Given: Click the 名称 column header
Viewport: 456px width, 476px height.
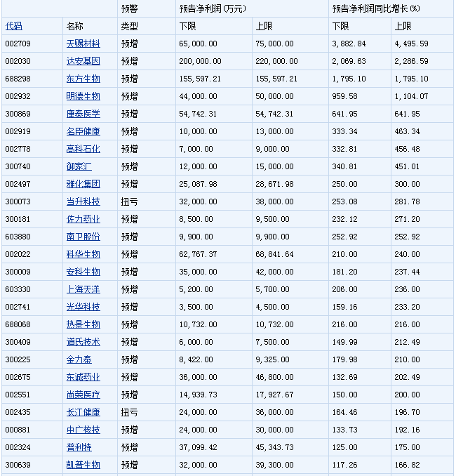Looking at the screenshot, I should coord(74,26).
